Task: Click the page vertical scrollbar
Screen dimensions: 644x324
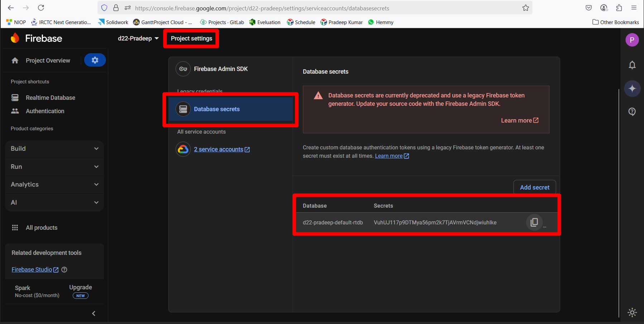Action: click(619, 203)
